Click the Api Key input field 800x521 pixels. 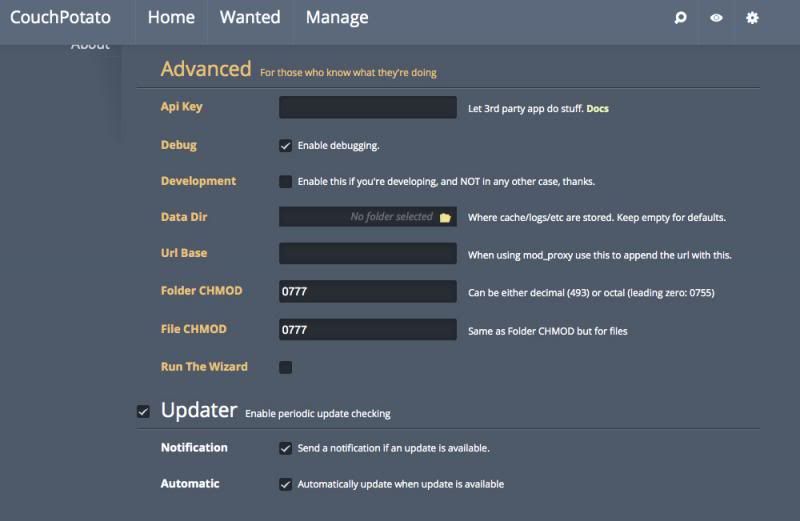[367, 108]
